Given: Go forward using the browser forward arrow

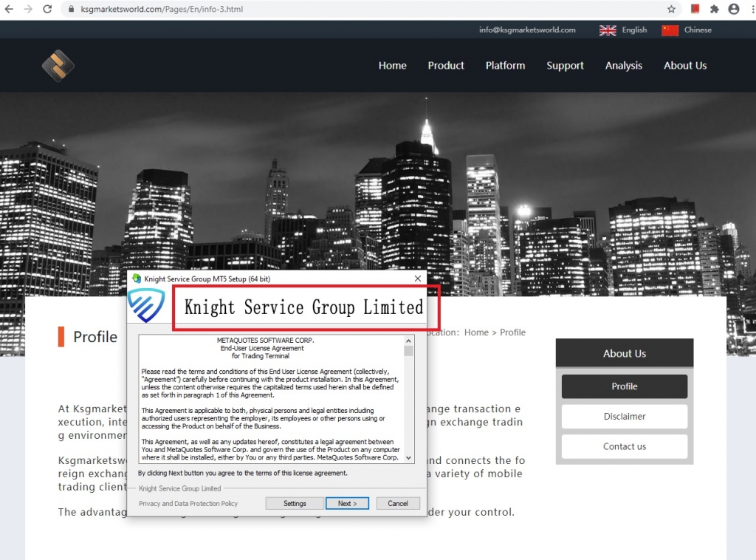Looking at the screenshot, I should coord(28,9).
